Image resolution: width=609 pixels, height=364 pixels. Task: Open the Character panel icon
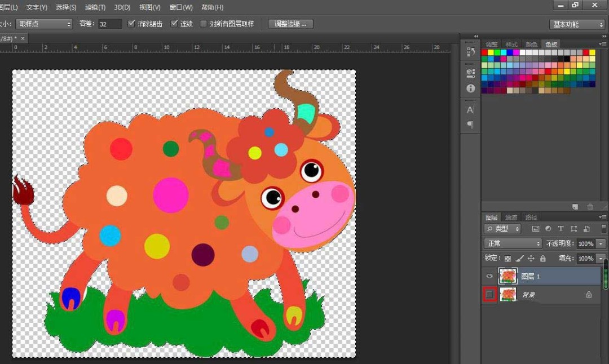470,110
